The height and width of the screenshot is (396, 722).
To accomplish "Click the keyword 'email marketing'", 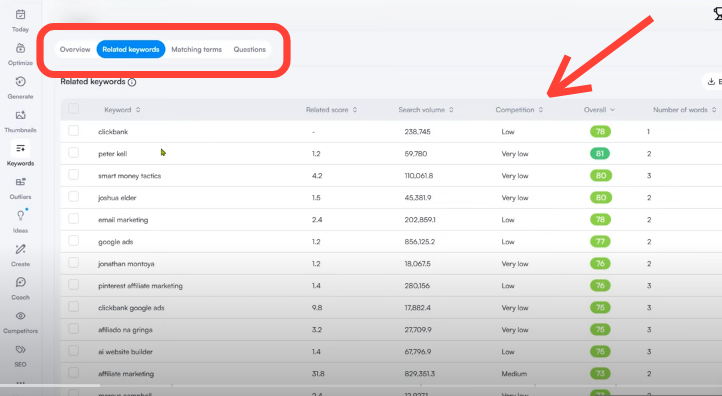I will (x=123, y=220).
